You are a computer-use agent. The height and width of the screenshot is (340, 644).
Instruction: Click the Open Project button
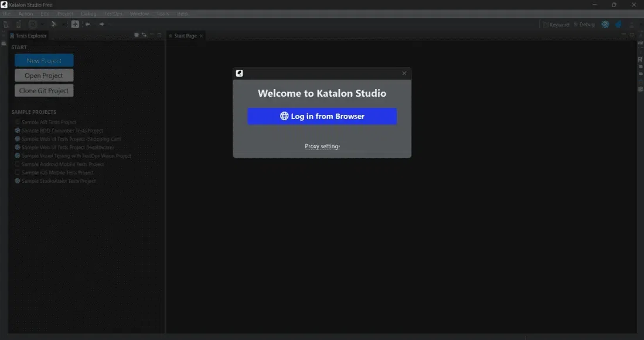pyautogui.click(x=44, y=76)
